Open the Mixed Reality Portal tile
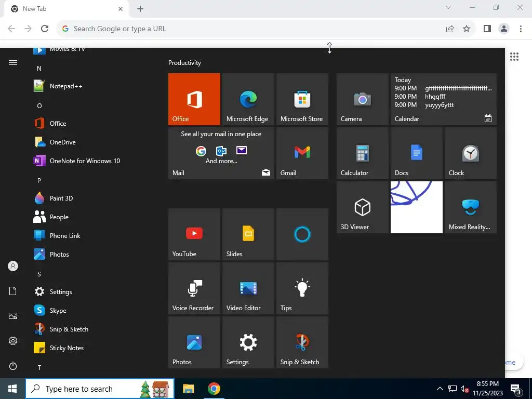Screen dimensions: 532x399 coord(471,207)
